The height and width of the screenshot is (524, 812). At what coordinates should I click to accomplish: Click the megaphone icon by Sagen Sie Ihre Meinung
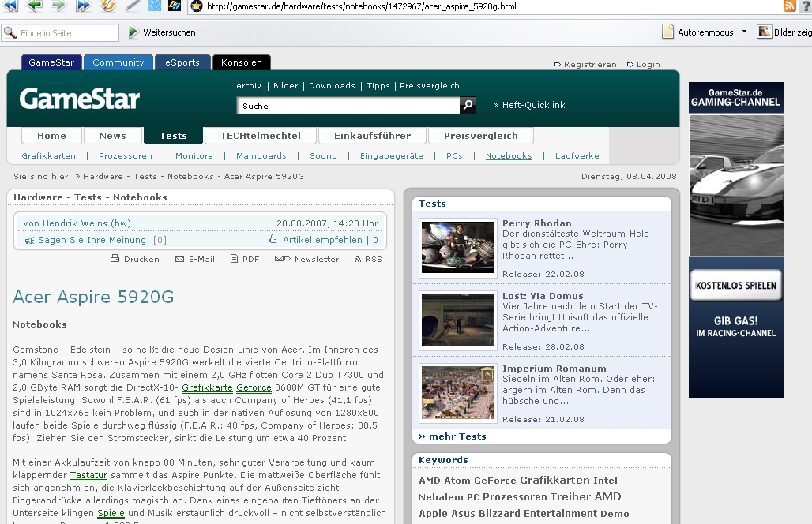click(x=29, y=240)
